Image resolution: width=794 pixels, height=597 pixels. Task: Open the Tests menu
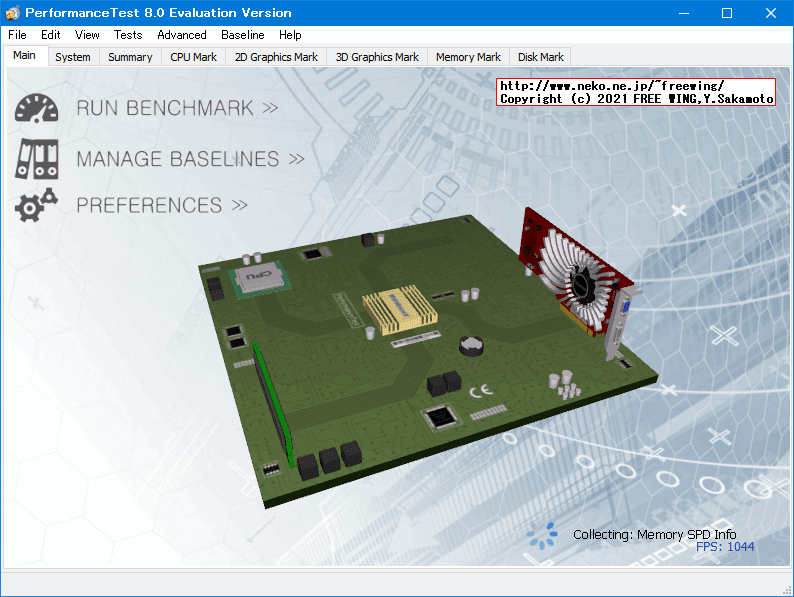(x=128, y=35)
